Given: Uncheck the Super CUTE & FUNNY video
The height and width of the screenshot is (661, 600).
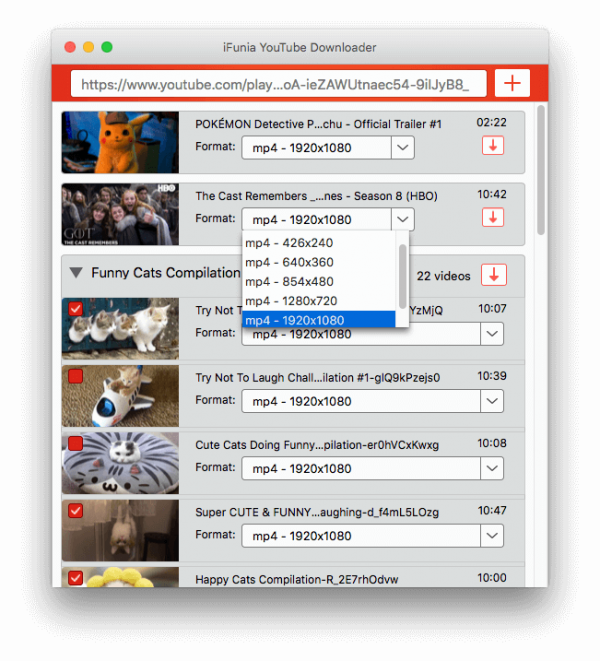Looking at the screenshot, I should pyautogui.click(x=75, y=511).
